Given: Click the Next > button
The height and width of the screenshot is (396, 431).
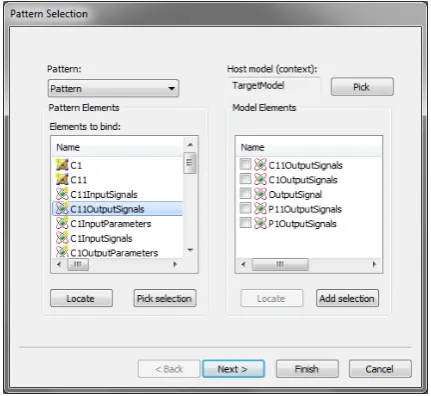Looking at the screenshot, I should click(233, 369).
